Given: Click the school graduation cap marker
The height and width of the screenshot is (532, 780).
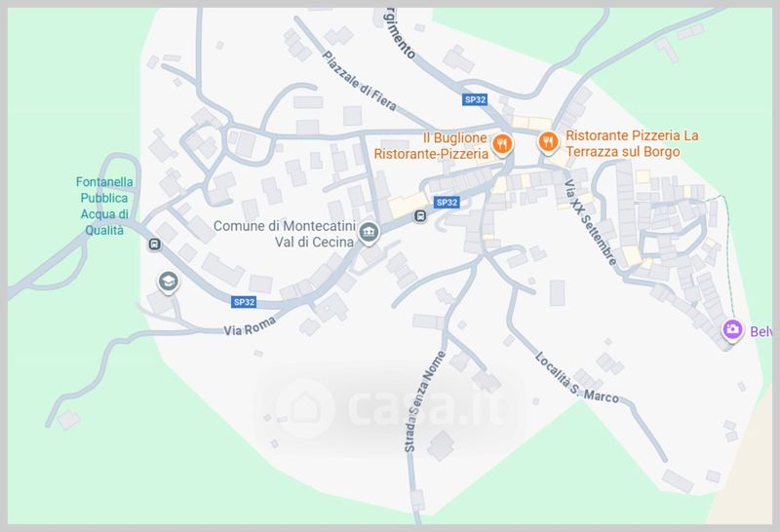Looking at the screenshot, I should [168, 283].
